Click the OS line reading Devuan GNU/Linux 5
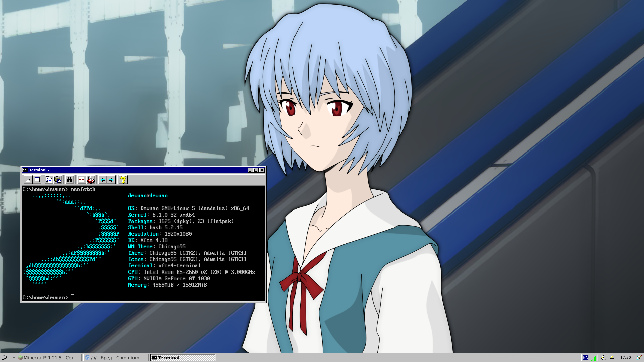 189,208
